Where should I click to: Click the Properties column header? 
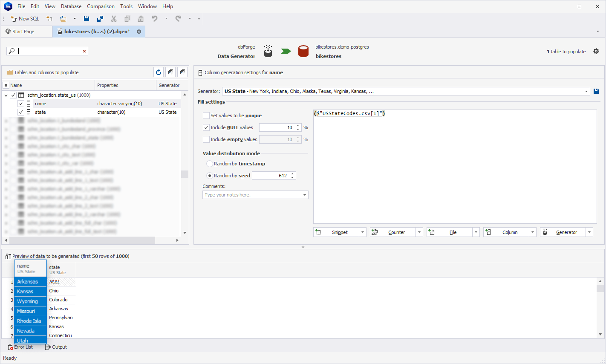[125, 85]
